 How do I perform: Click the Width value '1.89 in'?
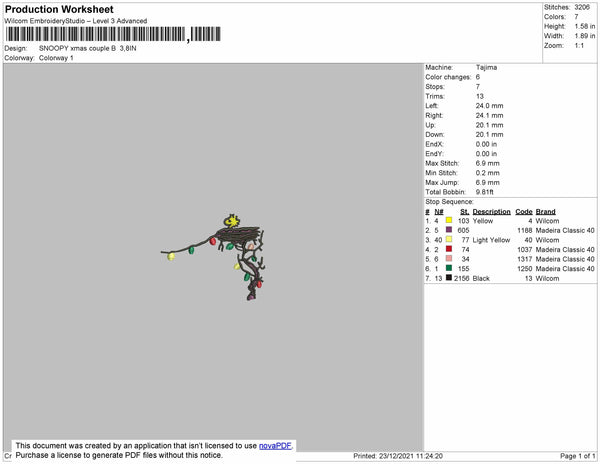[585, 36]
